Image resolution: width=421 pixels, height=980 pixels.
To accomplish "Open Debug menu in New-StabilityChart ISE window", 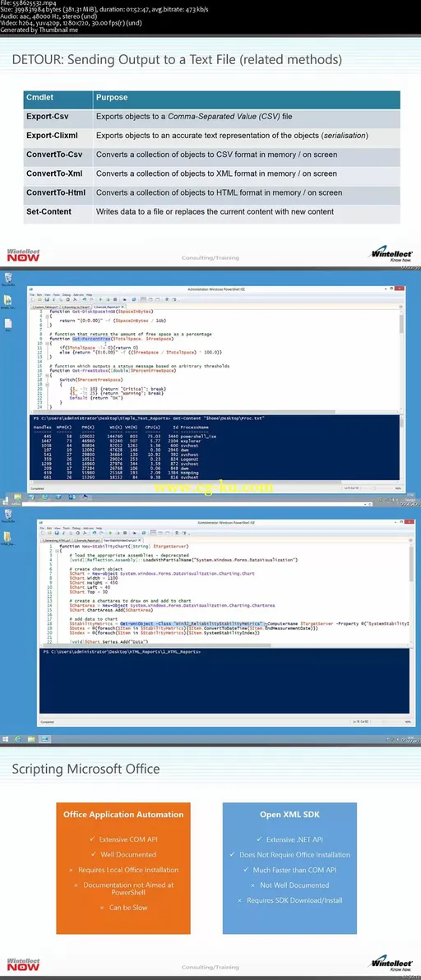I will (x=76, y=528).
